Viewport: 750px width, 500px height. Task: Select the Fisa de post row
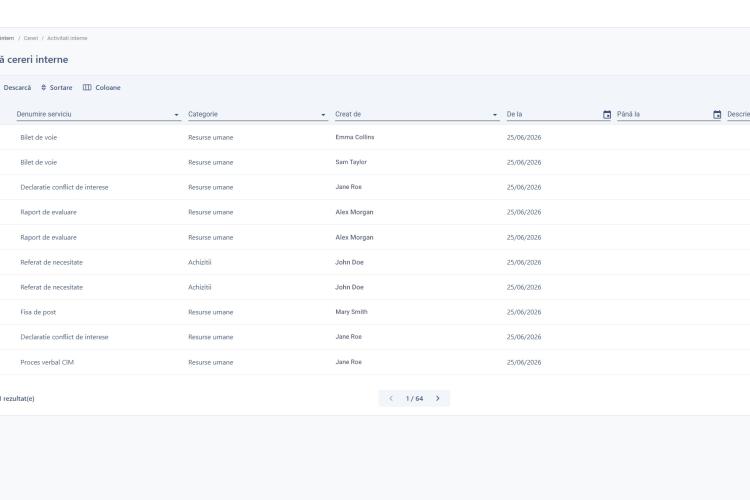(x=375, y=312)
